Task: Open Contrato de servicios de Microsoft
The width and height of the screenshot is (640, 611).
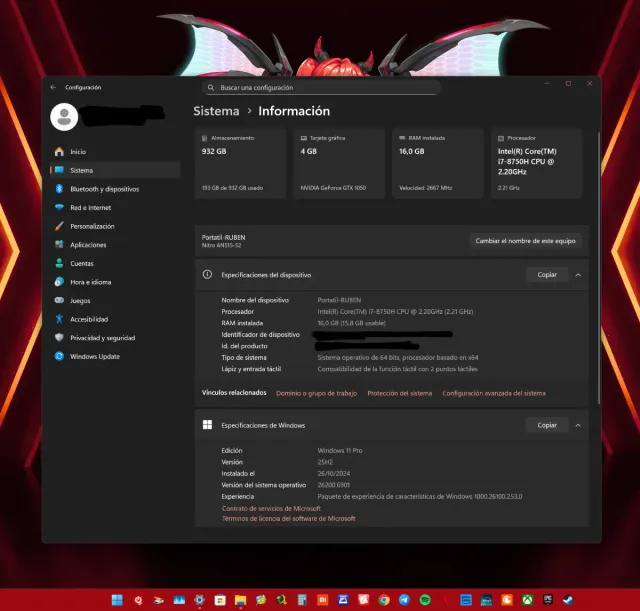Action: point(271,509)
